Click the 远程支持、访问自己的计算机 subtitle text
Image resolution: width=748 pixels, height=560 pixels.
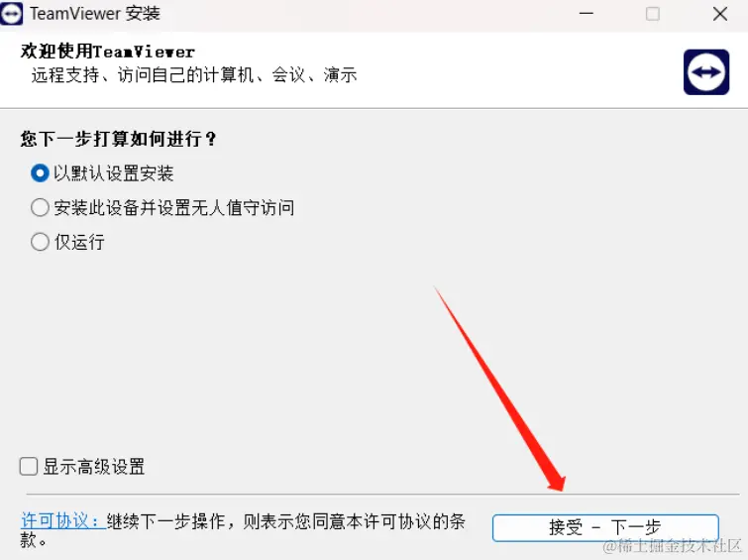[x=194, y=75]
